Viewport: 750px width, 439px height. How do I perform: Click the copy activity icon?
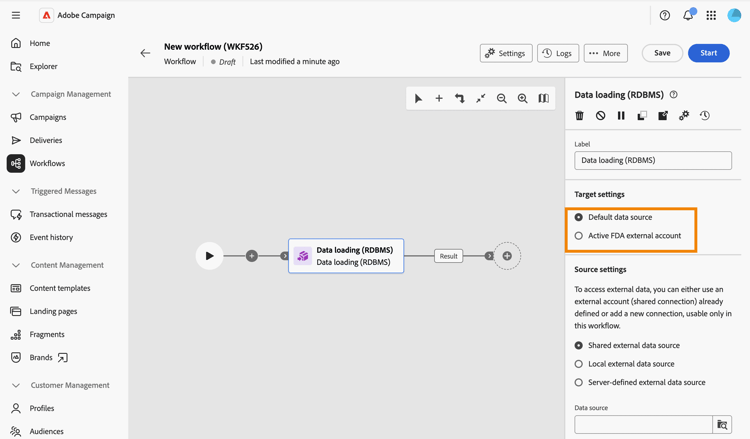tap(642, 115)
